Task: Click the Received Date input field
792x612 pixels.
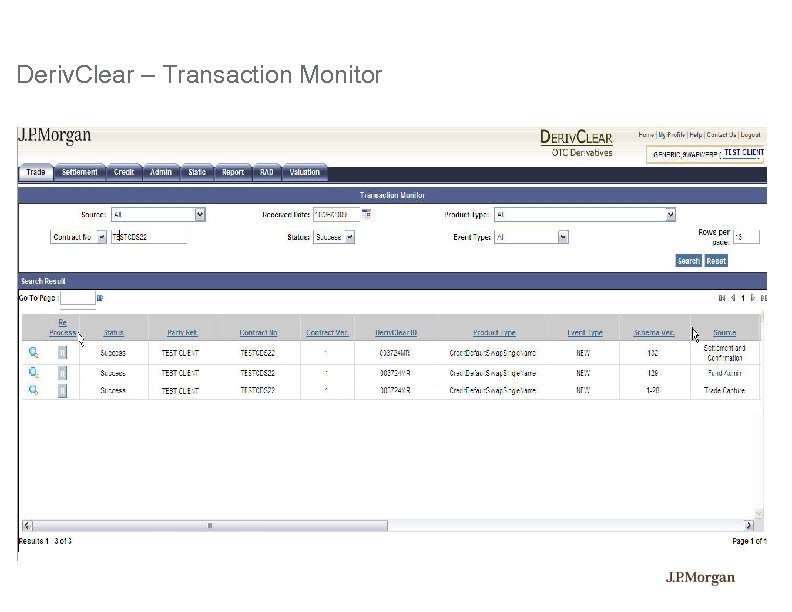Action: (x=336, y=215)
